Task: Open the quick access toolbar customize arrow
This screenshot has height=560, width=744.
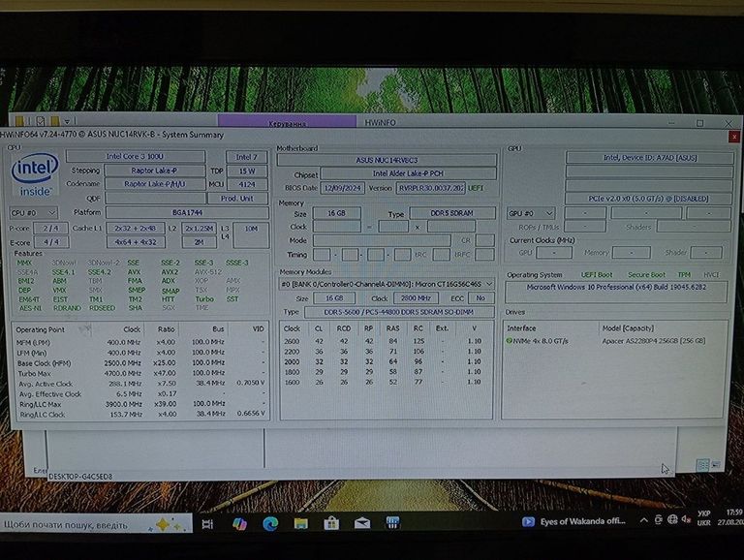Action: (67, 121)
